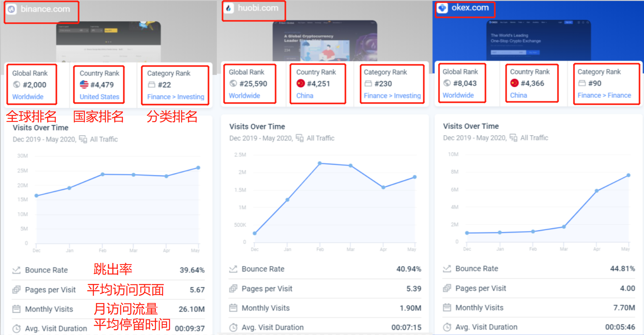
Task: Click the okex.com site favicon
Action: pyautogui.click(x=442, y=8)
